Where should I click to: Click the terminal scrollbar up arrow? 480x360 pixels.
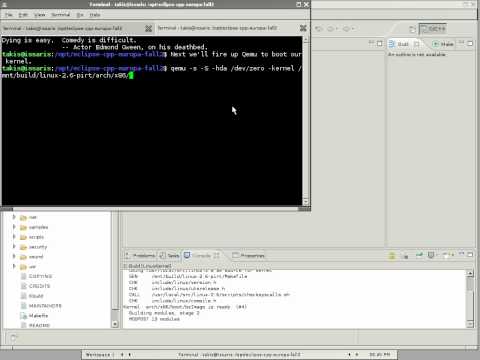point(306,39)
